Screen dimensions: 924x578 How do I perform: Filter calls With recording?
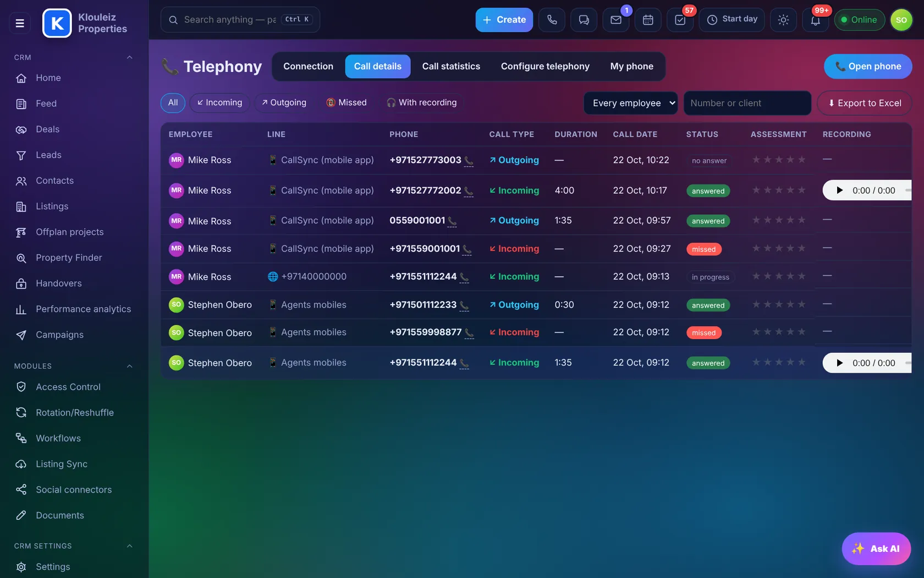pyautogui.click(x=421, y=102)
